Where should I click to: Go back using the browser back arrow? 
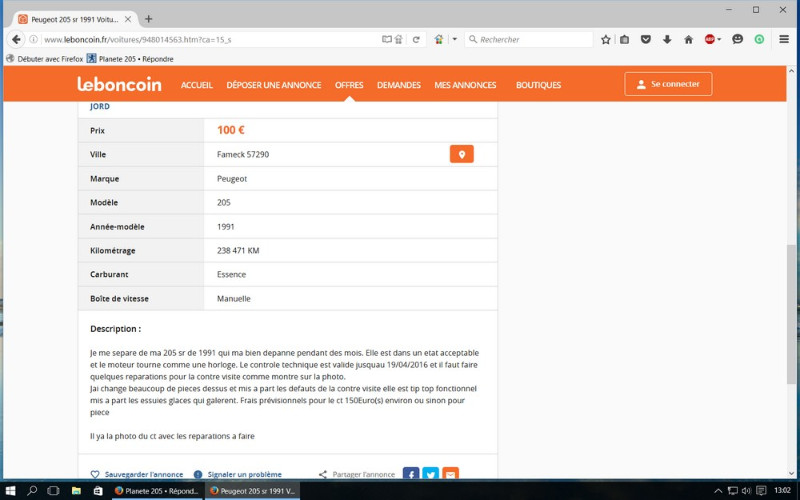[16, 39]
